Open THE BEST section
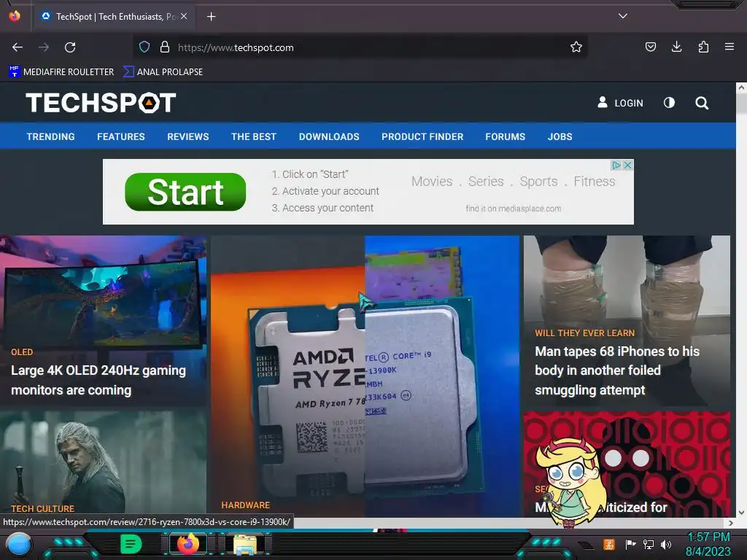747x560 pixels. [x=253, y=136]
